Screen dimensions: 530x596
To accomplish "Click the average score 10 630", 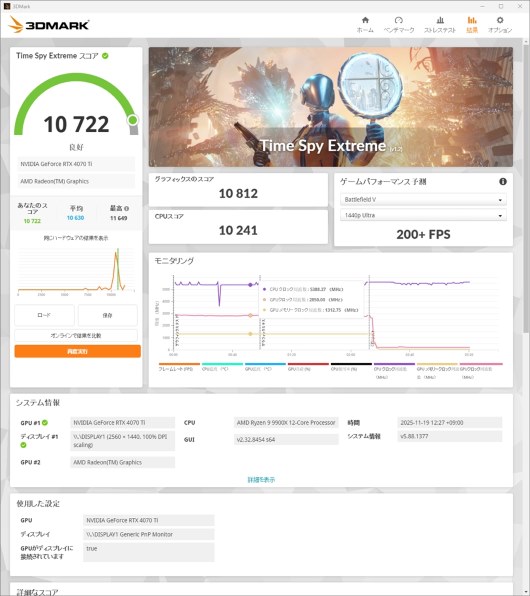I will [x=75, y=218].
